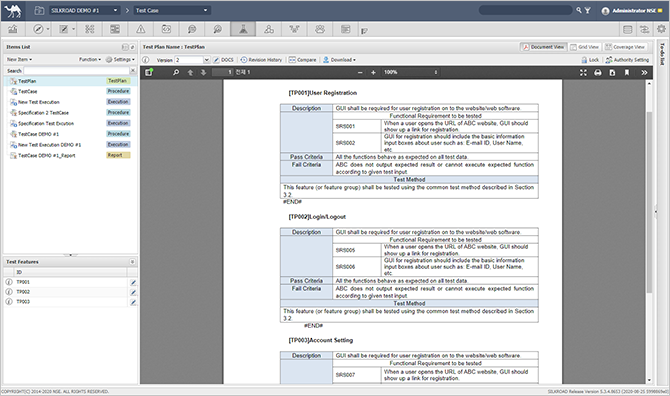
Task: Go to next PDF page
Action: click(203, 72)
